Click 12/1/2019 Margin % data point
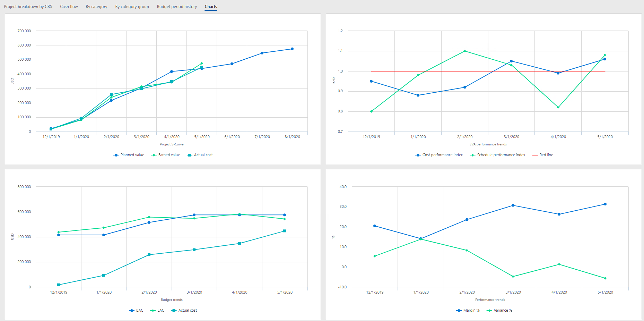 pos(375,226)
